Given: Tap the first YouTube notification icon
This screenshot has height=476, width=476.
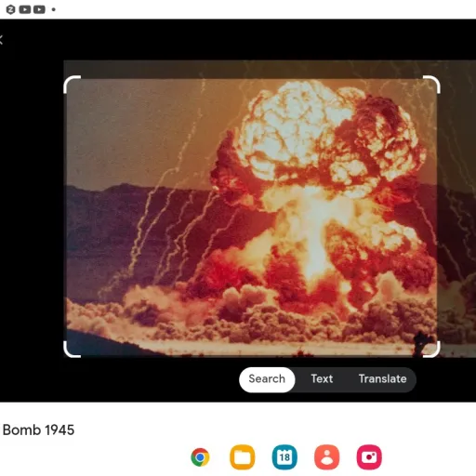Looking at the screenshot, I should click(x=25, y=9).
